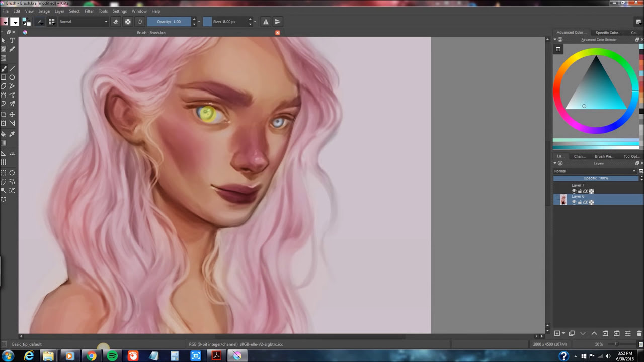Select the Elliptical Selection tool
The width and height of the screenshot is (644, 362).
pos(12,173)
